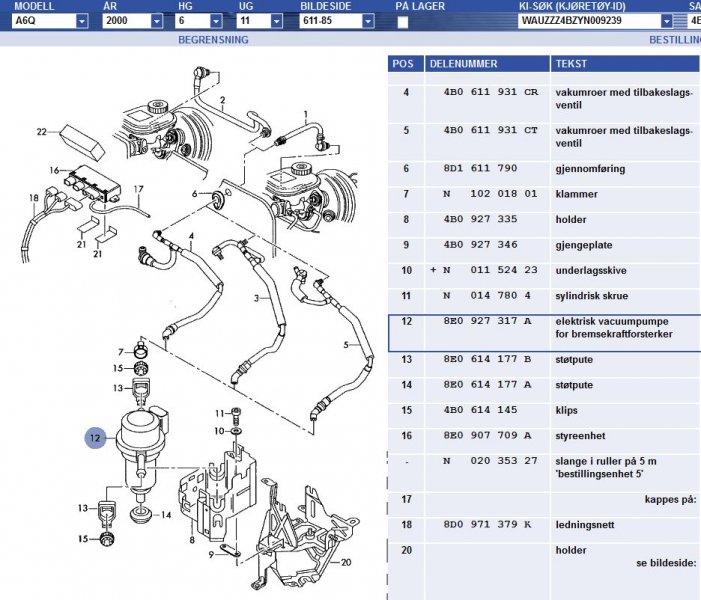This screenshot has height=600, width=701.
Task: Click the DELENUMMER column header
Action: tap(463, 63)
